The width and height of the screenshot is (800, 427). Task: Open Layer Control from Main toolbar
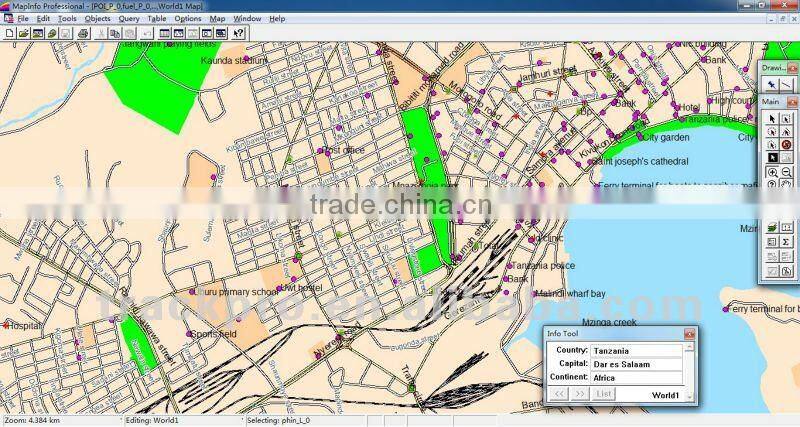tap(772, 227)
